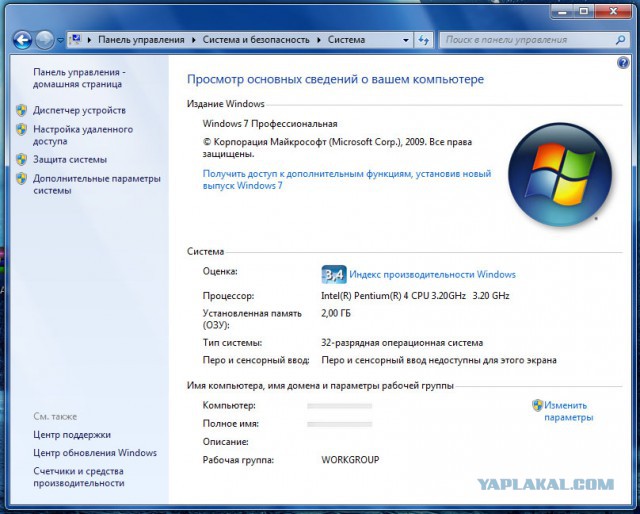Click Изменить параметры link

click(x=568, y=411)
